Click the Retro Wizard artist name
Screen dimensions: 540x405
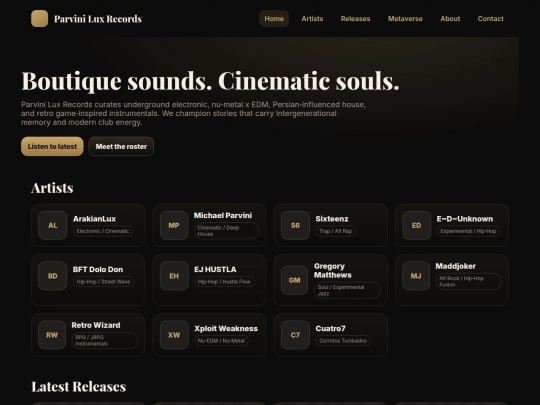tap(96, 325)
